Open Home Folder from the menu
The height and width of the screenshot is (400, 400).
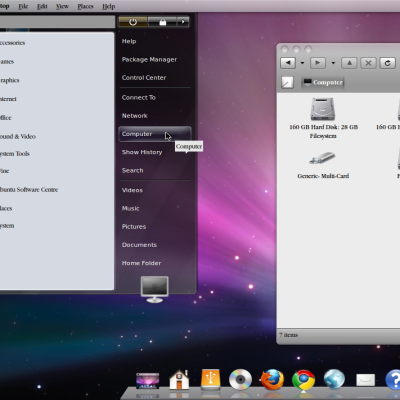(141, 263)
